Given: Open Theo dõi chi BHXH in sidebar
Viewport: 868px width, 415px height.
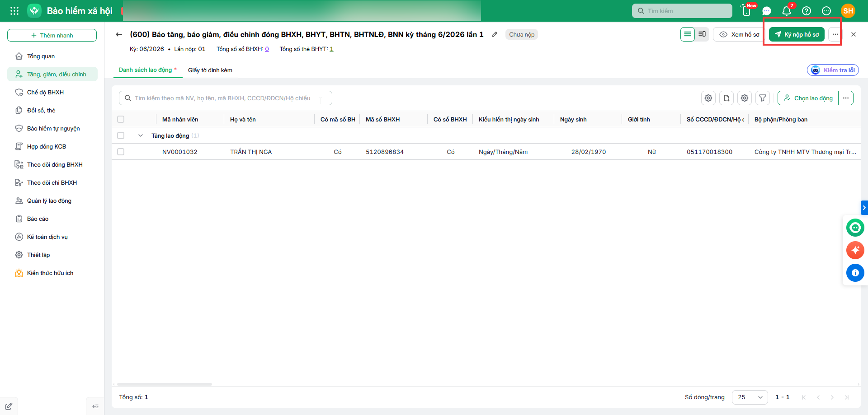Looking at the screenshot, I should point(52,182).
